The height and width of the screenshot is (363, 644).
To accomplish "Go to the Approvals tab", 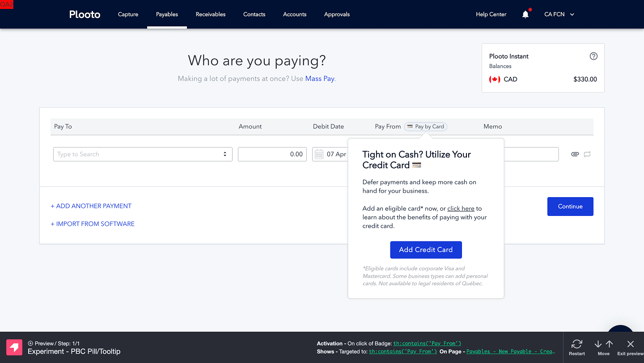I will [x=337, y=14].
